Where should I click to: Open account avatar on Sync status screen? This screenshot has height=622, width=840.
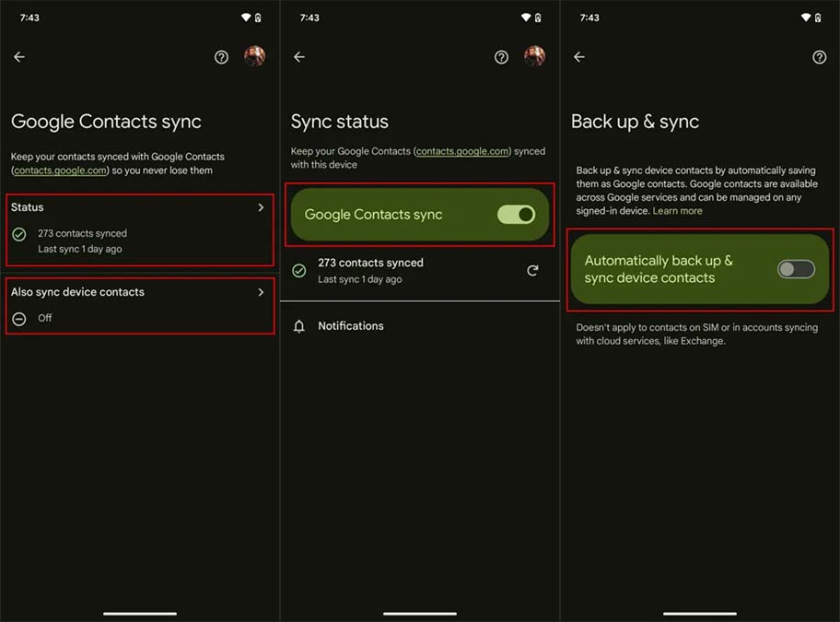(x=534, y=57)
